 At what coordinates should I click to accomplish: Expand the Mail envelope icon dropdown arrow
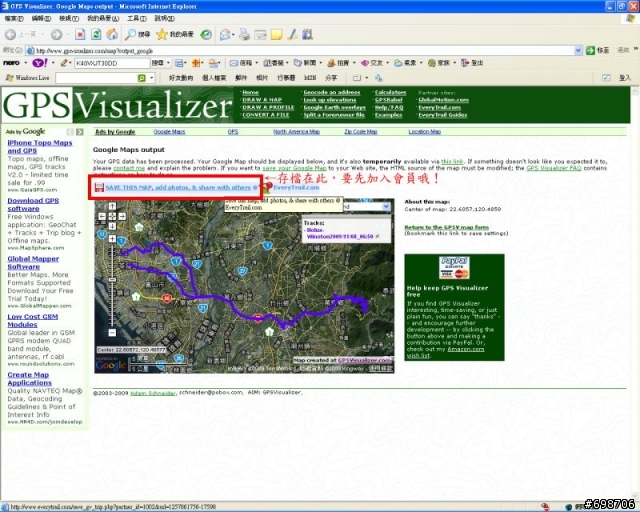pyautogui.click(x=233, y=35)
